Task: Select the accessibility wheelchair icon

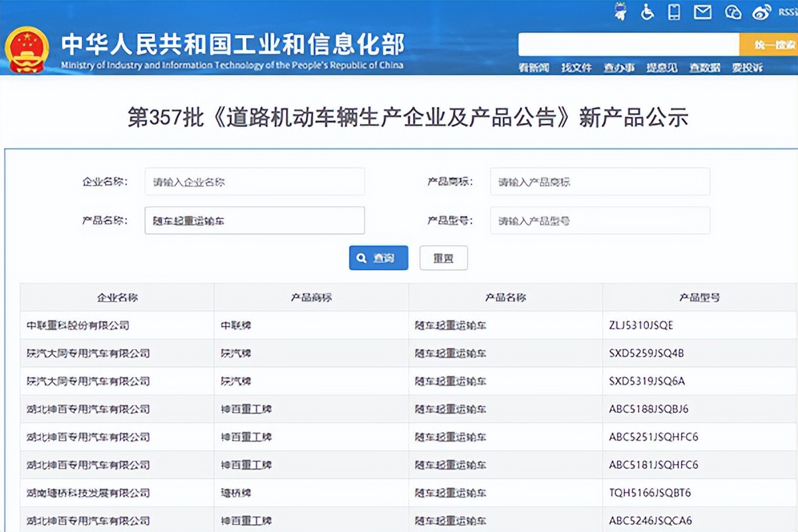Action: point(647,12)
